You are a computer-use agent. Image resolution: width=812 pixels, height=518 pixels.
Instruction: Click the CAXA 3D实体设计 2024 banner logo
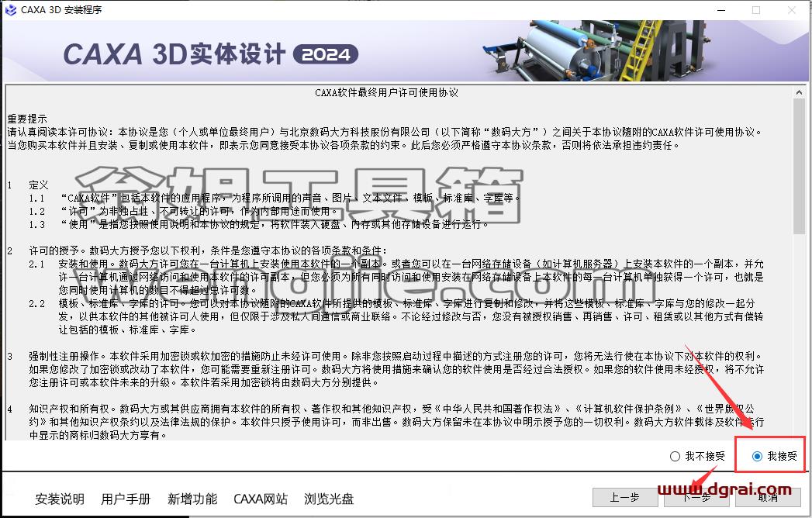coord(210,54)
